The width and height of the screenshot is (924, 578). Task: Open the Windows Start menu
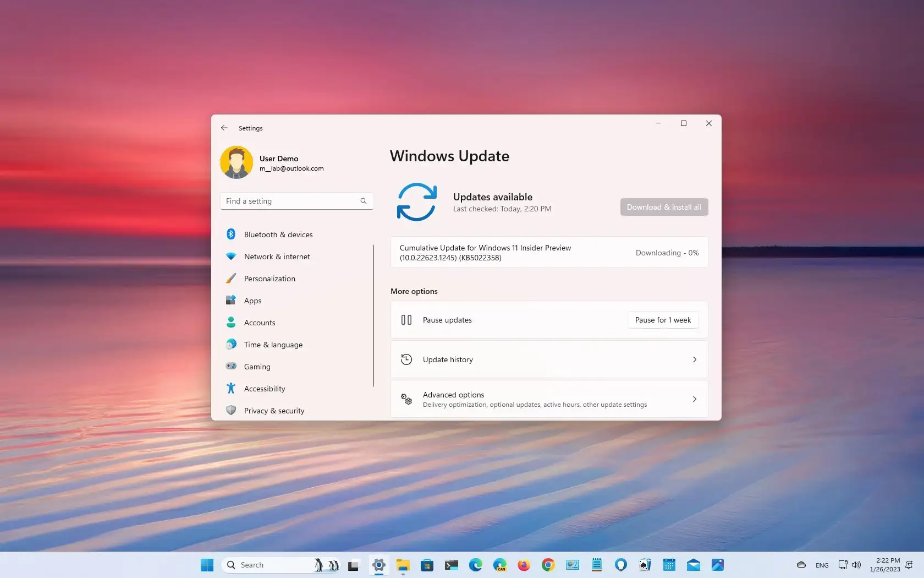pyautogui.click(x=207, y=565)
